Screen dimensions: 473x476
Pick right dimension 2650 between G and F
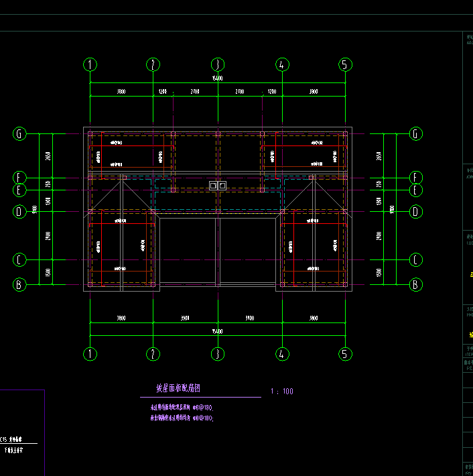(379, 156)
